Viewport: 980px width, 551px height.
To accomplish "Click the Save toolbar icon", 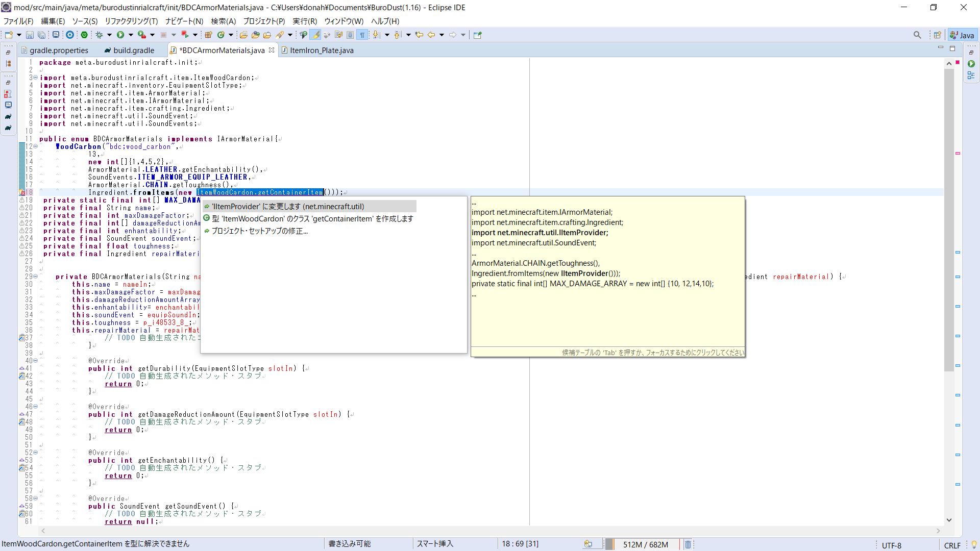I will pyautogui.click(x=30, y=35).
